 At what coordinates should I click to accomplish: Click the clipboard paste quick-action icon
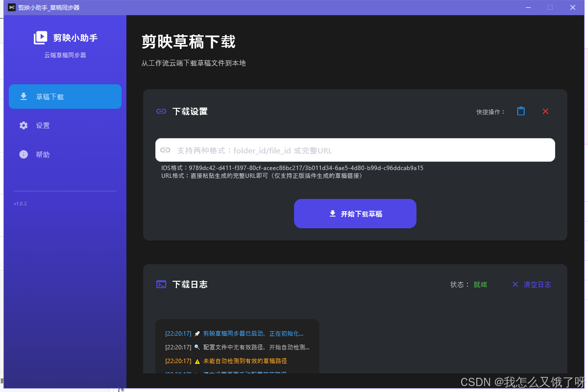click(521, 111)
